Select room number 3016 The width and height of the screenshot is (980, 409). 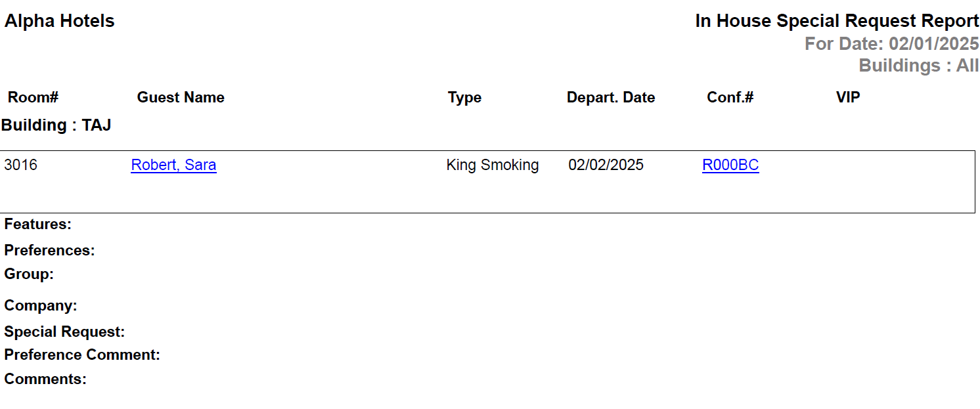(x=21, y=165)
